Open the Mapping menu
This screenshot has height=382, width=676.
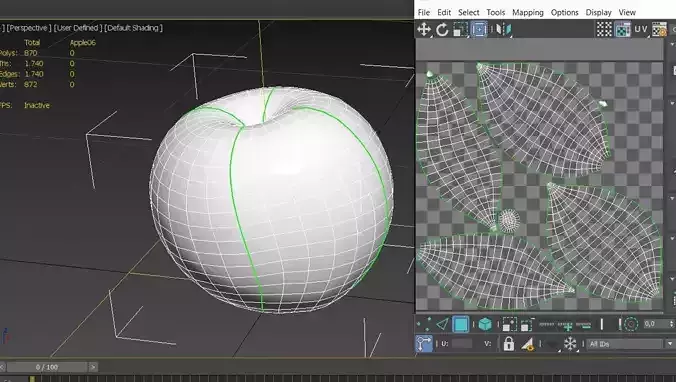pyautogui.click(x=528, y=13)
